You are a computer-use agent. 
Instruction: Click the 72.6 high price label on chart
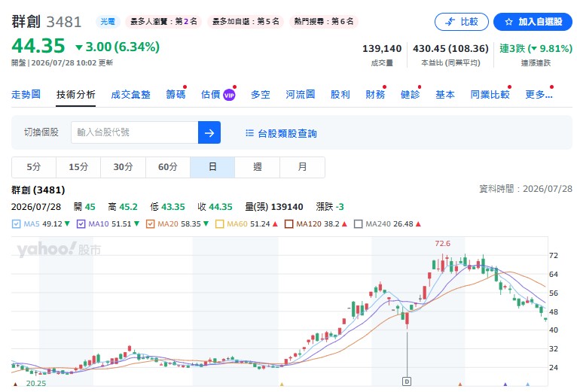[x=442, y=244]
